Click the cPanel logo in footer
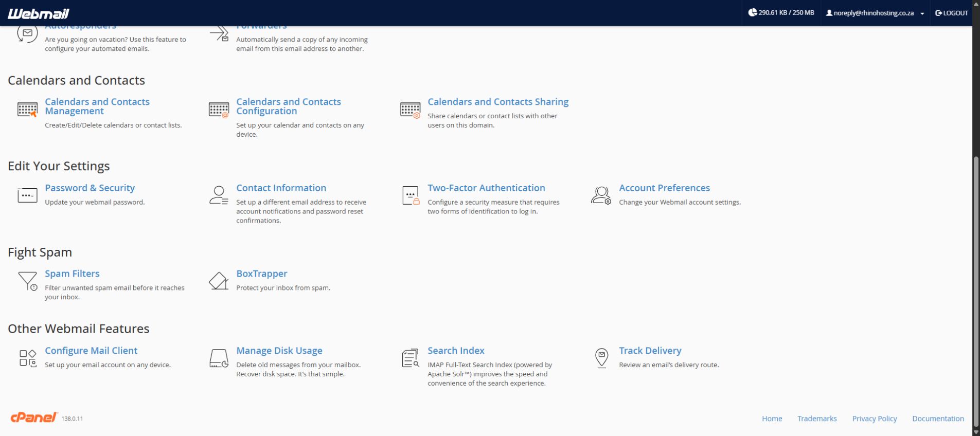Screen dimensions: 980x436 (x=34, y=417)
